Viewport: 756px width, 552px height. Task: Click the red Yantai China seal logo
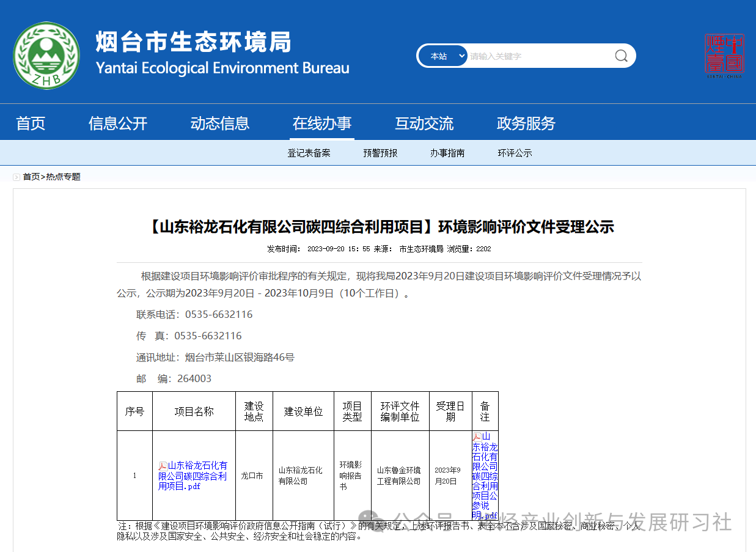[x=724, y=56]
